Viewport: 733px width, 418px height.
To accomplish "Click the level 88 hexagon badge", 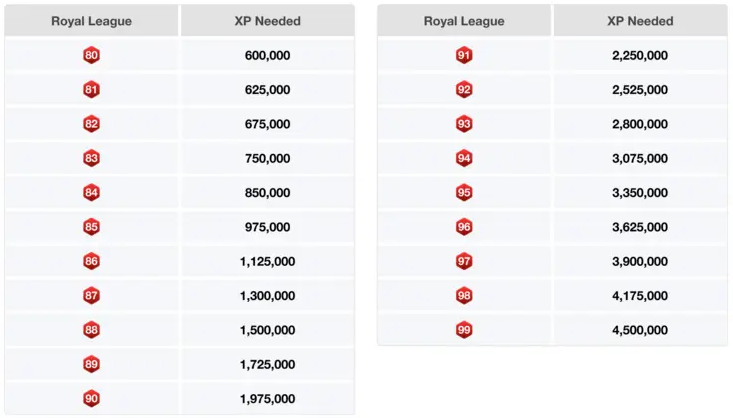I will point(91,330).
